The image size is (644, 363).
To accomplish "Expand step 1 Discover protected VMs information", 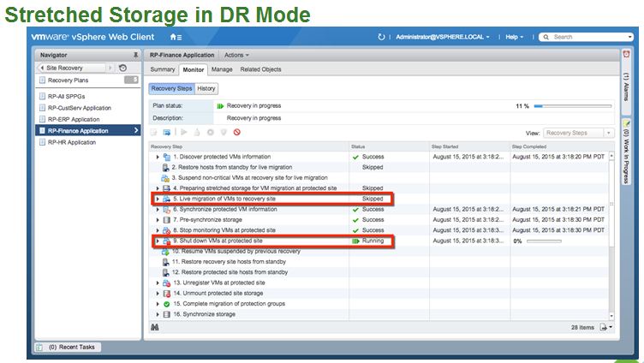I will click(x=158, y=158).
